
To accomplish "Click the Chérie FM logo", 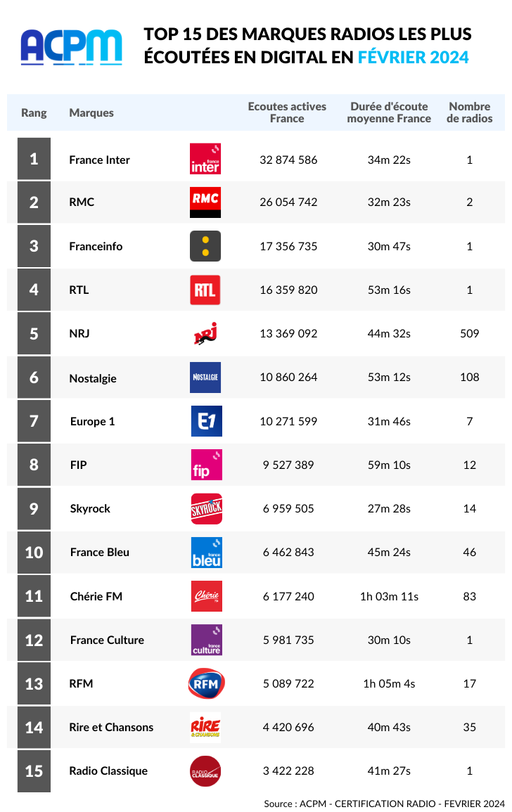I will [x=207, y=596].
